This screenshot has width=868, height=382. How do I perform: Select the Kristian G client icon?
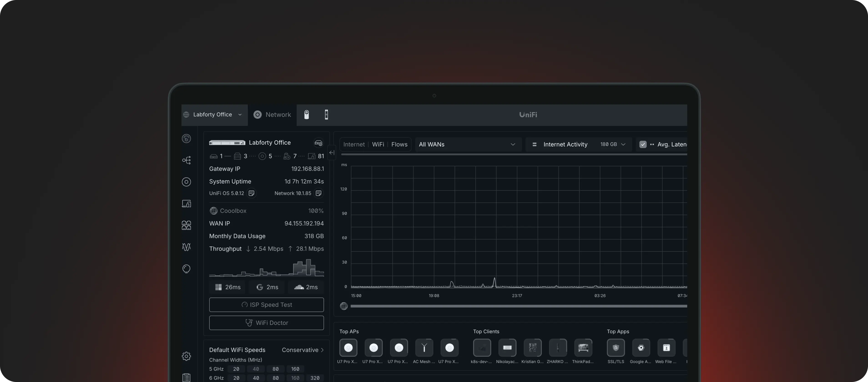coord(532,348)
